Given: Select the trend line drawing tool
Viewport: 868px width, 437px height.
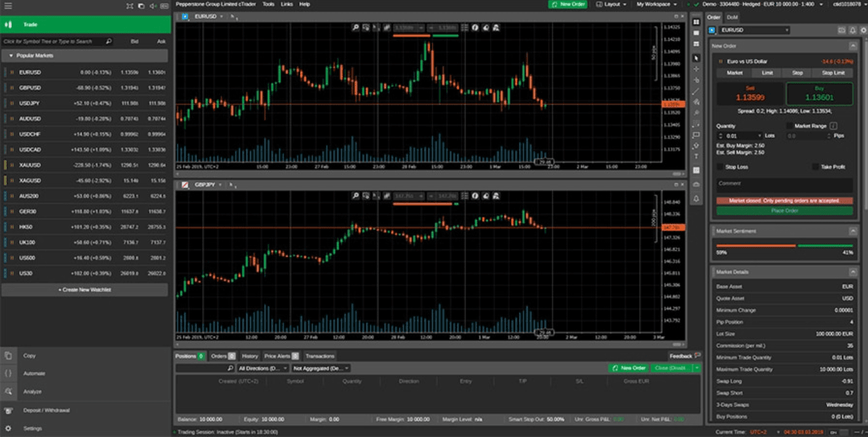Looking at the screenshot, I should coord(696,91).
